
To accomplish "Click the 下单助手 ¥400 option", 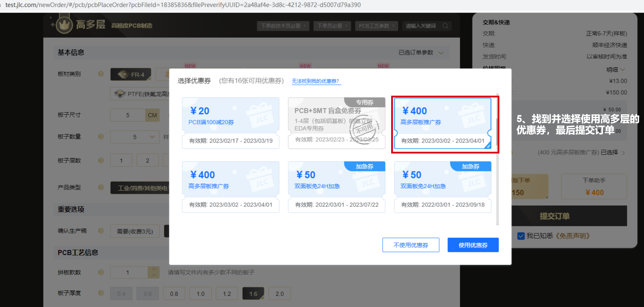I will tap(594, 186).
